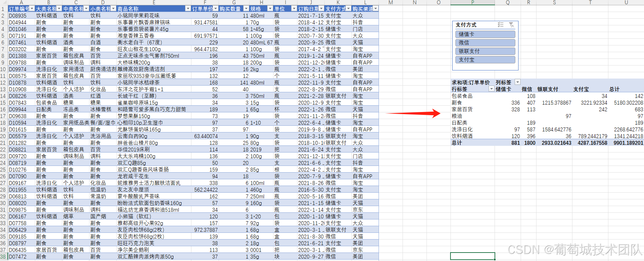This screenshot has width=644, height=261.
Task: Open the 小类名称 column filter dropdown
Action: pyautogui.click(x=114, y=8)
